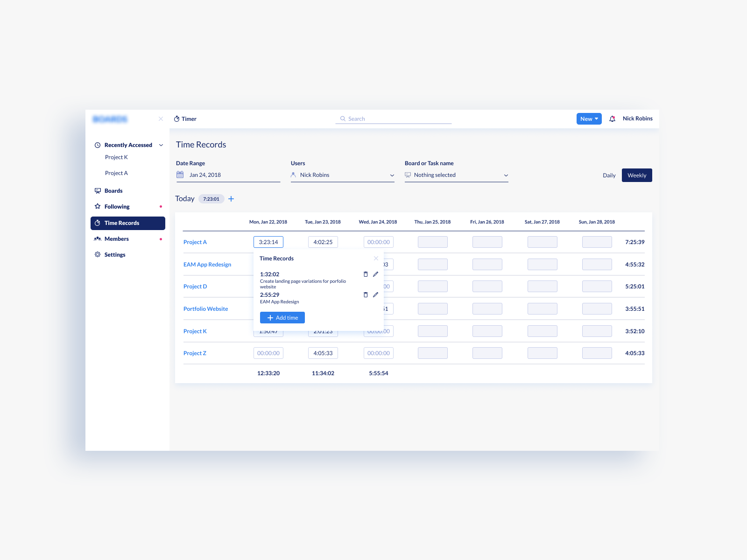Image resolution: width=747 pixels, height=560 pixels.
Task: Click the Following star icon
Action: [x=98, y=206]
